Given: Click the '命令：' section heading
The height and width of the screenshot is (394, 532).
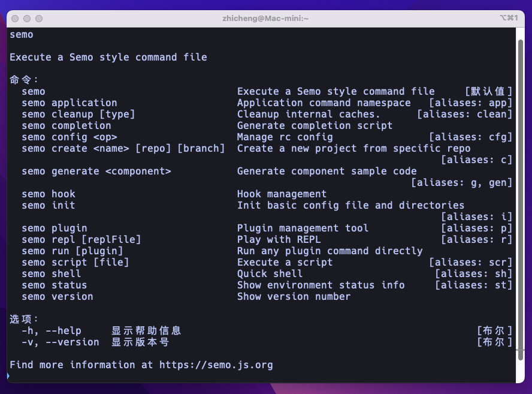Looking at the screenshot, I should click(x=24, y=80).
